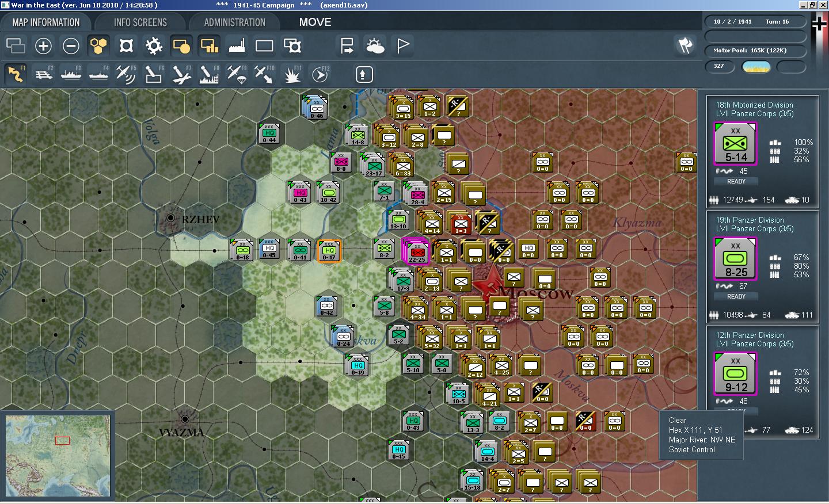Select the orange-highlighted HQ 0-47 unit
This screenshot has width=829, height=504.
329,250
